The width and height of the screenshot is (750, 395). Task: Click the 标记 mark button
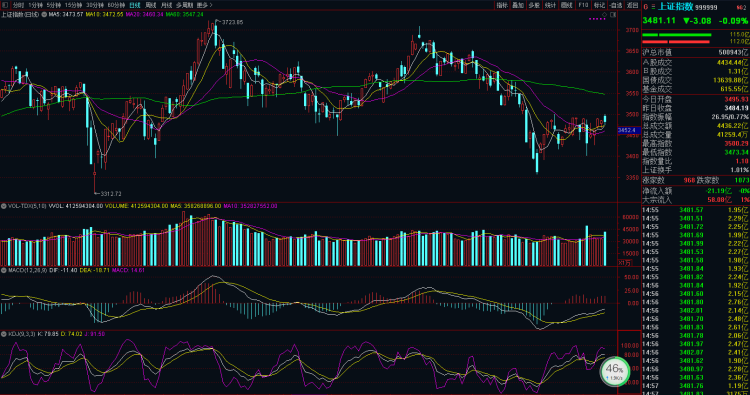point(599,5)
